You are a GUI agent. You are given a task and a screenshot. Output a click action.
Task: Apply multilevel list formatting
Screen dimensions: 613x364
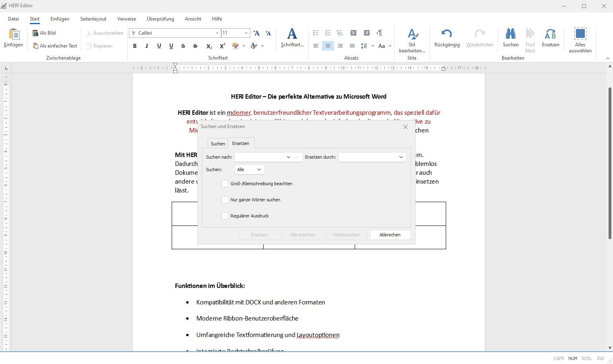click(x=340, y=33)
